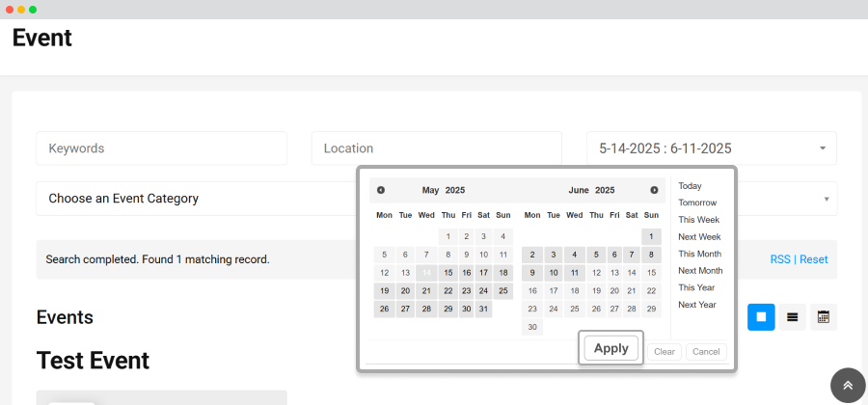Viewport: 868px width, 405px height.
Task: Reset the search filters
Action: (814, 259)
